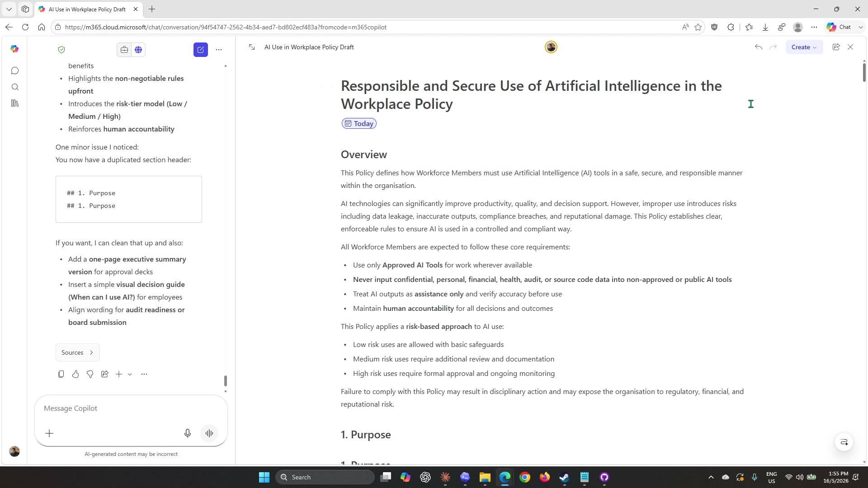Click the document pane scrollbar thumb

pos(864,72)
